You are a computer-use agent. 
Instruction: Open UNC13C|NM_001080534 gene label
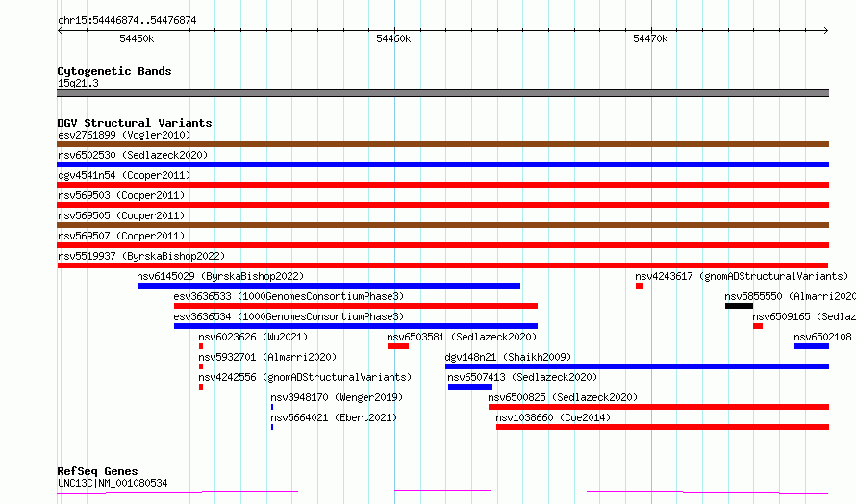tap(113, 483)
